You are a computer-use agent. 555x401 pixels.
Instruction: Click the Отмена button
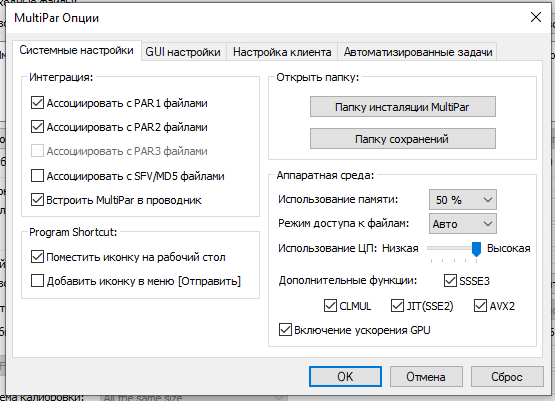[x=426, y=377]
